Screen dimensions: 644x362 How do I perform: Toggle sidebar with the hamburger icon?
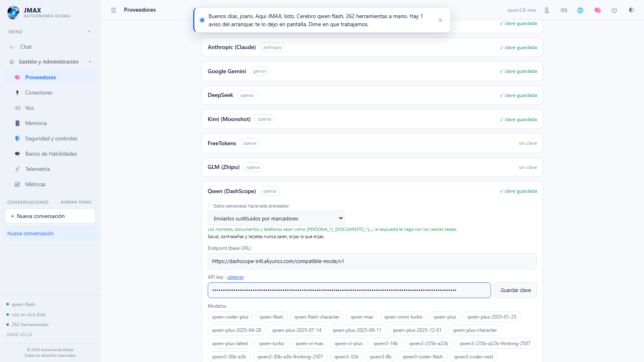click(x=114, y=10)
